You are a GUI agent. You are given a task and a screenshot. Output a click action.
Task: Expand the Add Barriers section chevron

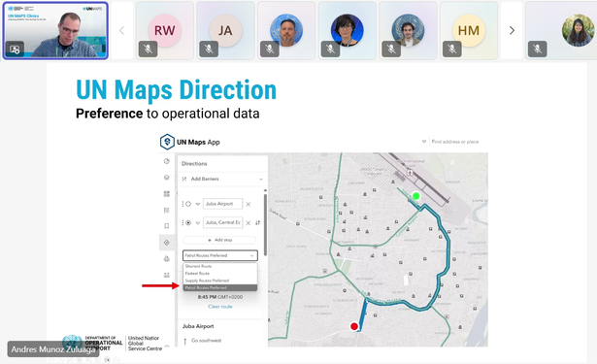261,180
